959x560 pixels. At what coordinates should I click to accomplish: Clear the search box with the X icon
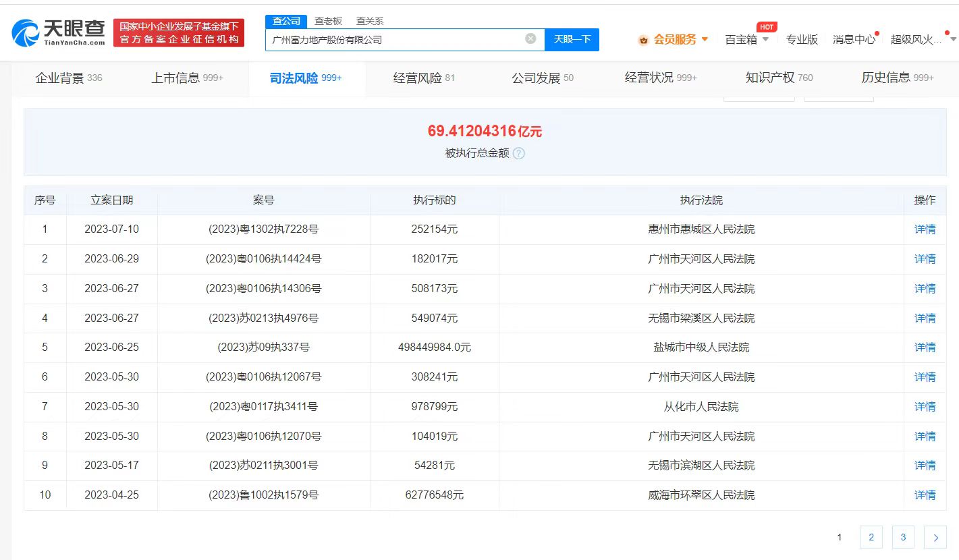pos(530,38)
